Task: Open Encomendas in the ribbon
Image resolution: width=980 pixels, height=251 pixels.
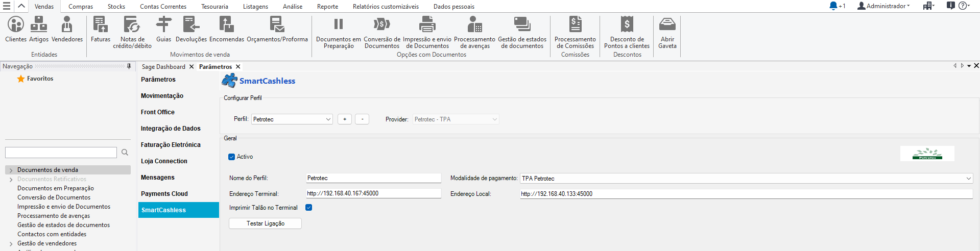Action: [227, 30]
